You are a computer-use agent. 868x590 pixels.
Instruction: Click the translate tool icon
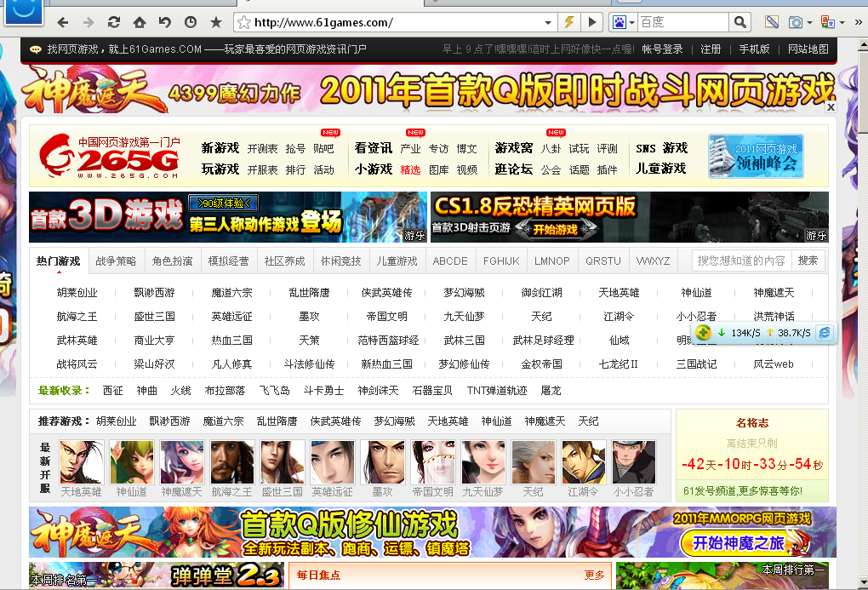pos(828,22)
